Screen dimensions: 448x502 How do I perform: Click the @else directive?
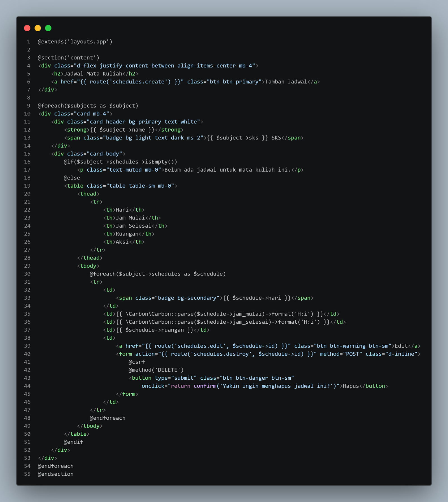click(x=72, y=178)
